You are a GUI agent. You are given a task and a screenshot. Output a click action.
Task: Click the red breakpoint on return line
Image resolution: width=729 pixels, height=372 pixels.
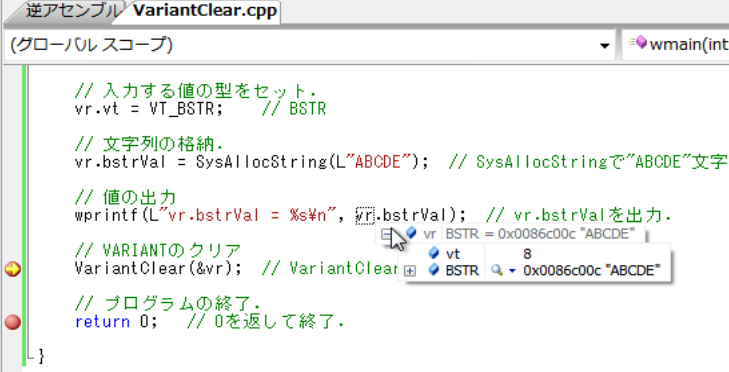[x=13, y=322]
